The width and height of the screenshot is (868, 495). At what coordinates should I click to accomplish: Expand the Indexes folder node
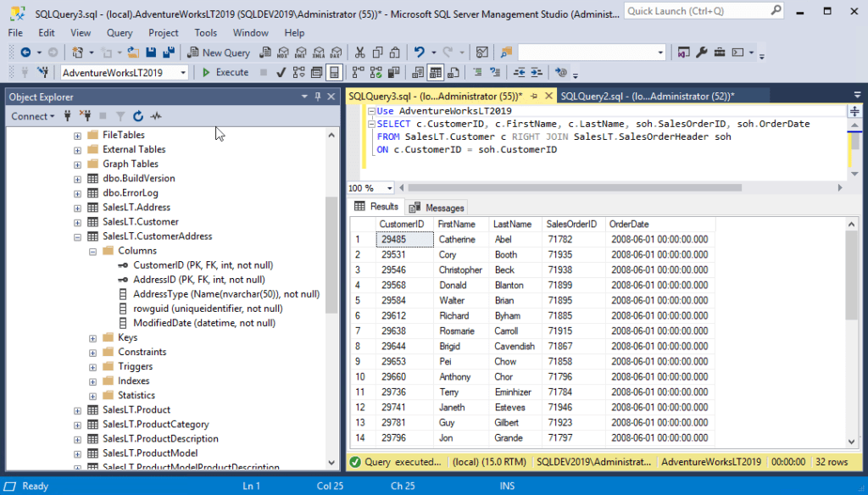(x=93, y=381)
